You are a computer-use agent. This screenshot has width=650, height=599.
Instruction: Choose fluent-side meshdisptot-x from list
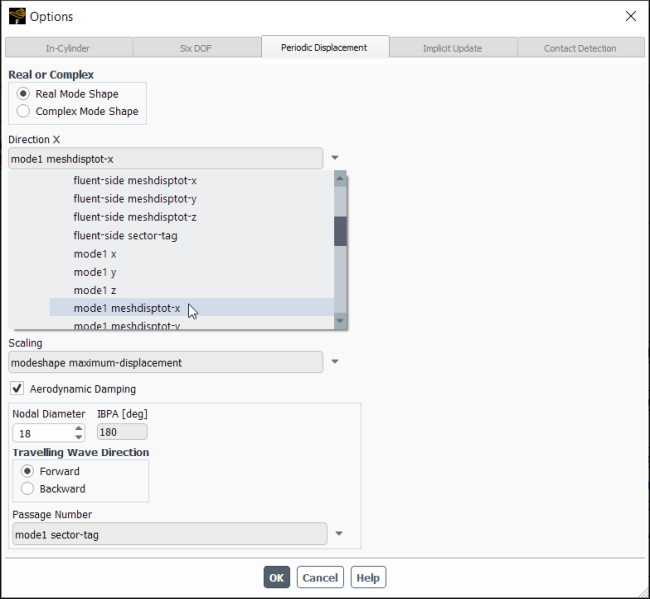pyautogui.click(x=135, y=180)
